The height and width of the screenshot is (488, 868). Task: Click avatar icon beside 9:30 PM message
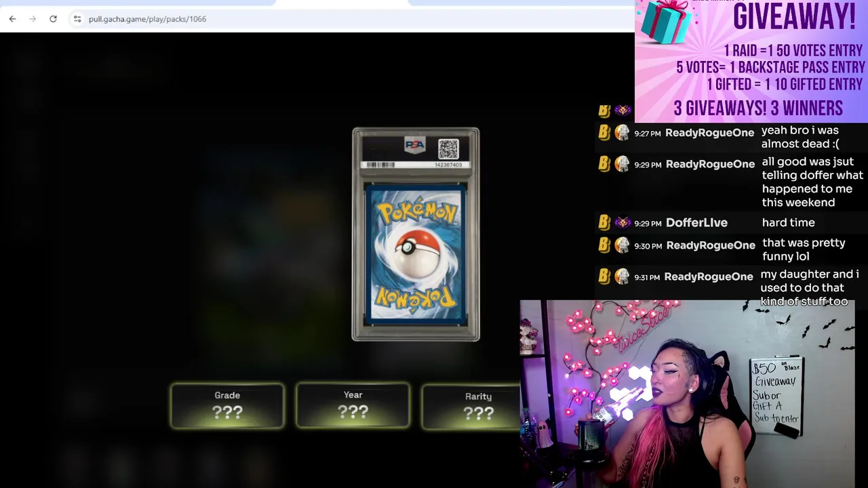(622, 245)
